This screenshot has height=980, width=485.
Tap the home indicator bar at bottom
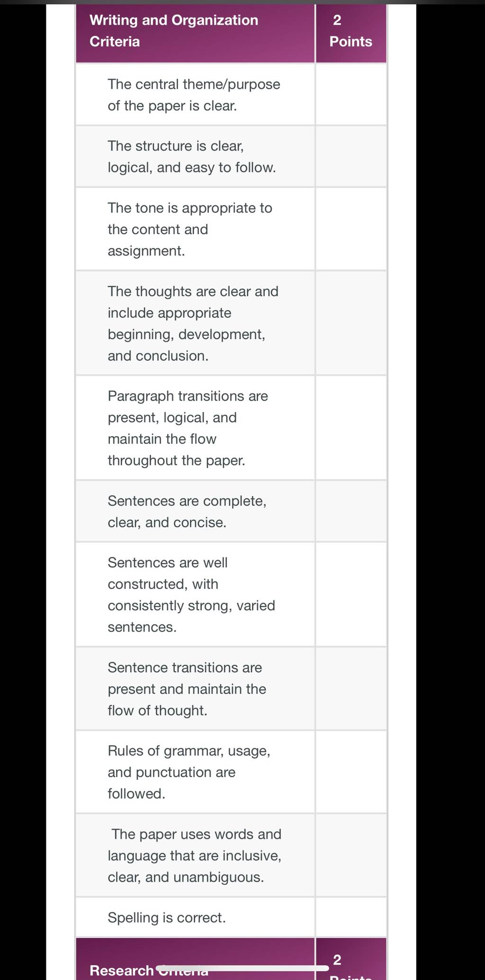pos(242,968)
